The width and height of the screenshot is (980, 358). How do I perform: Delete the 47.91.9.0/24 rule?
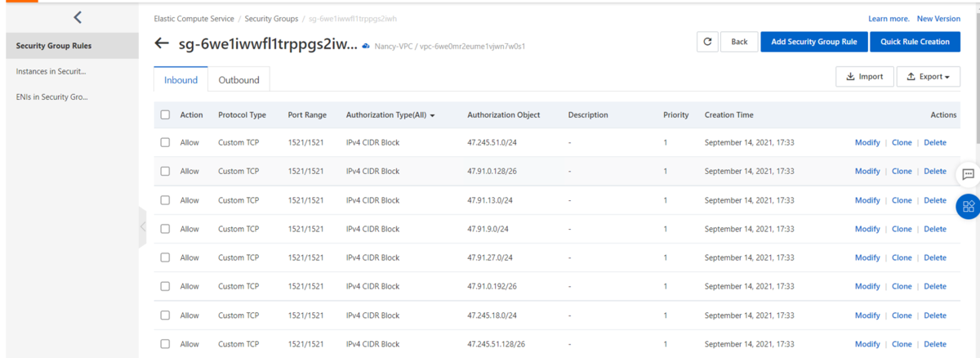tap(935, 229)
